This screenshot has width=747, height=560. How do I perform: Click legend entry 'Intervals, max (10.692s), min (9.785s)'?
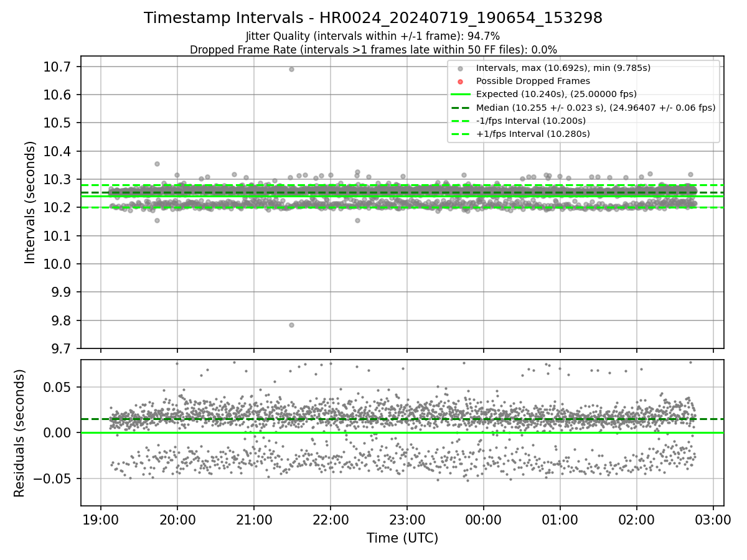[563, 67]
